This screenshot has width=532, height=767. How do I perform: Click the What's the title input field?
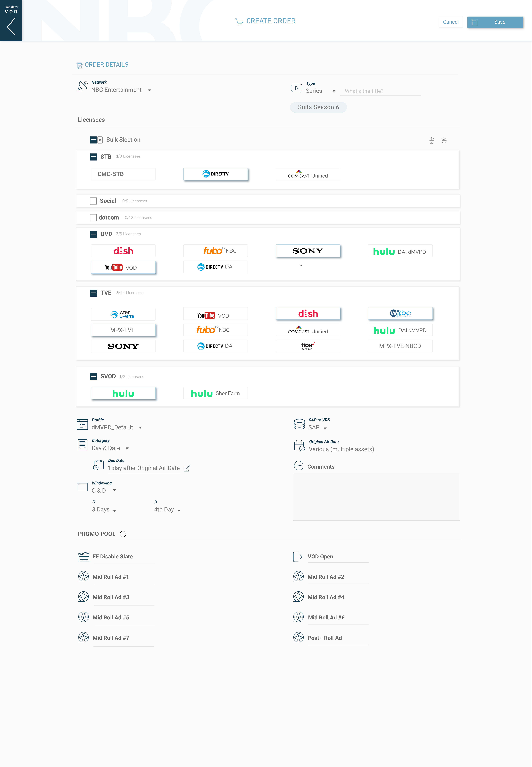(x=380, y=91)
